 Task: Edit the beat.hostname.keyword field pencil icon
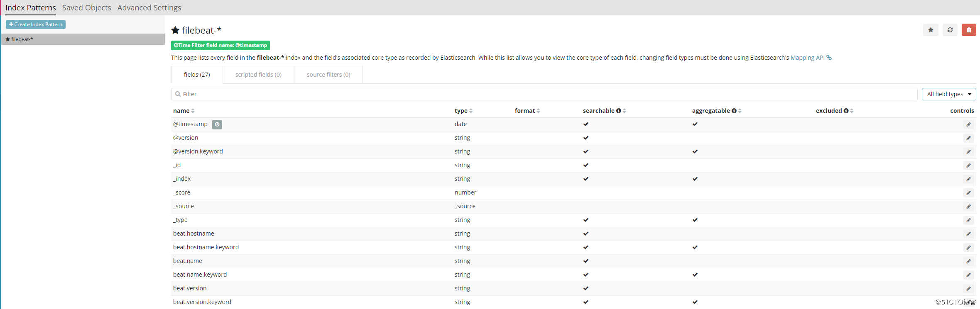pyautogui.click(x=968, y=248)
